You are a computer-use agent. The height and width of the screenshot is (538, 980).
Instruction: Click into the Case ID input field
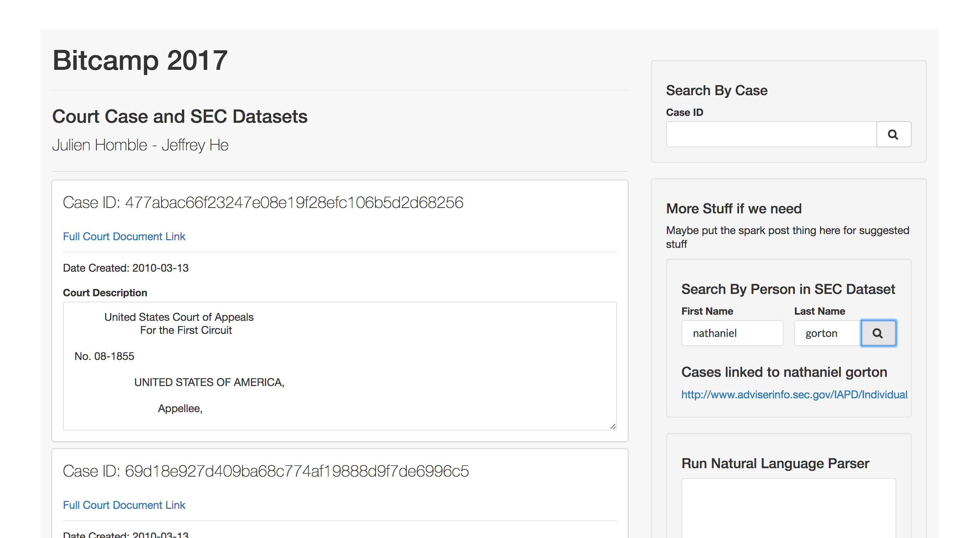pyautogui.click(x=771, y=134)
